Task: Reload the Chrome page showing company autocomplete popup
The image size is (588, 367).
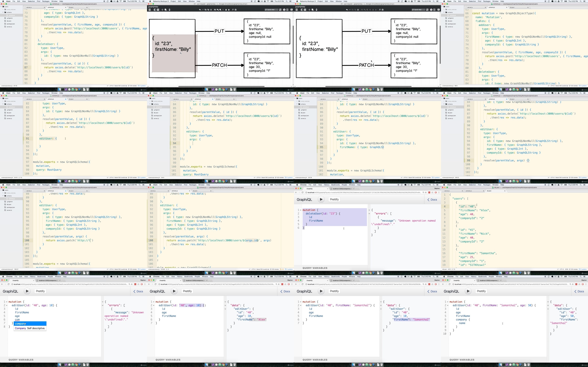Action: [8, 284]
